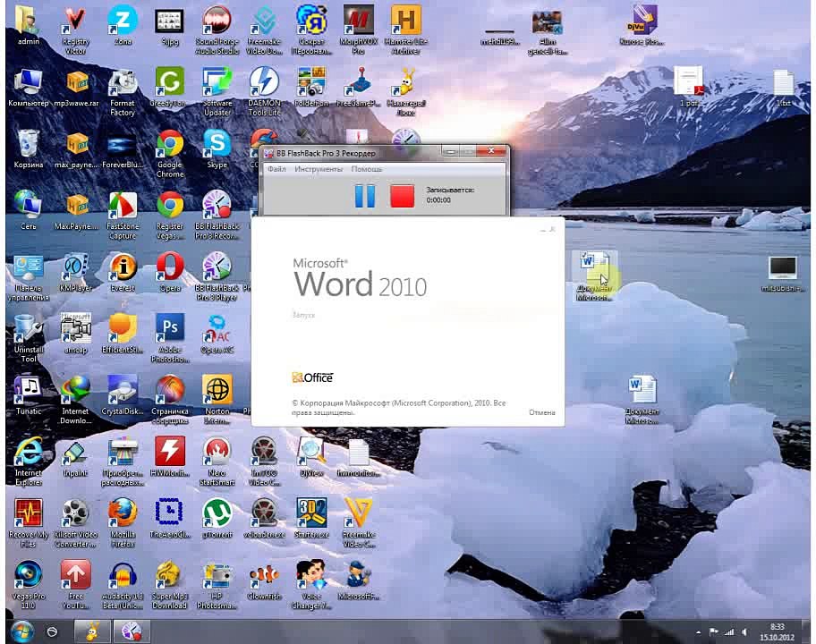The height and width of the screenshot is (644, 816).
Task: Launch FastStone Capture icon
Action: pos(123,216)
